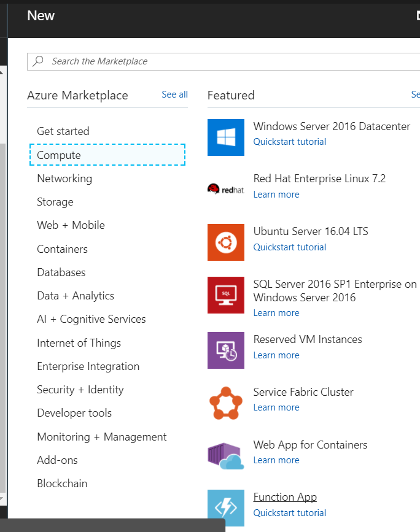Click the Web App for Containers title
Image resolution: width=420 pixels, height=532 pixels.
tap(310, 445)
